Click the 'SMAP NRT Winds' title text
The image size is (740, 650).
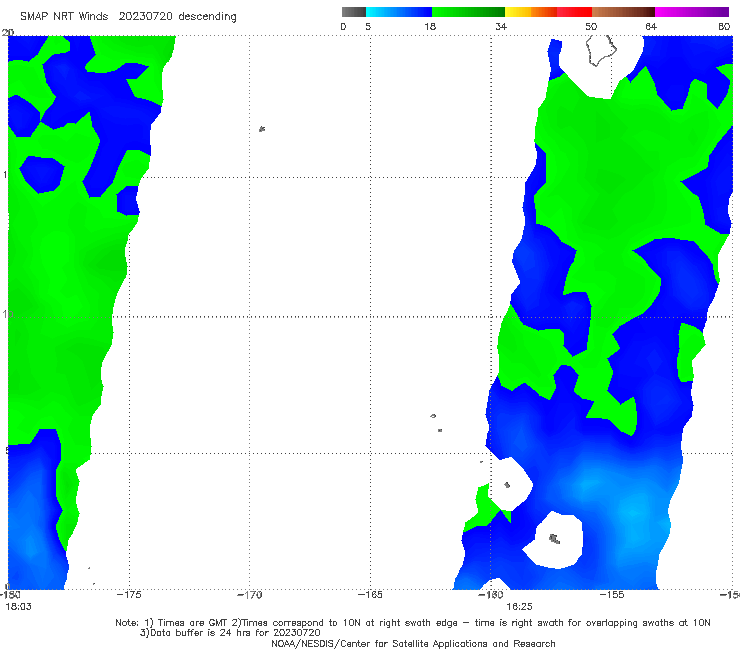point(64,16)
